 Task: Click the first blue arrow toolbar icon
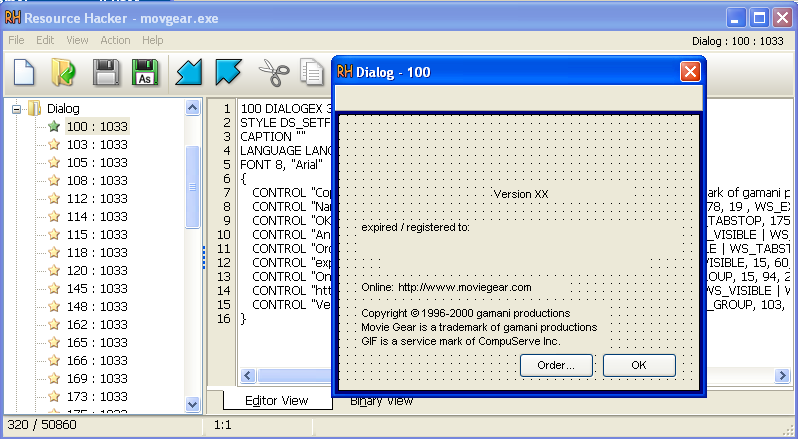[189, 72]
